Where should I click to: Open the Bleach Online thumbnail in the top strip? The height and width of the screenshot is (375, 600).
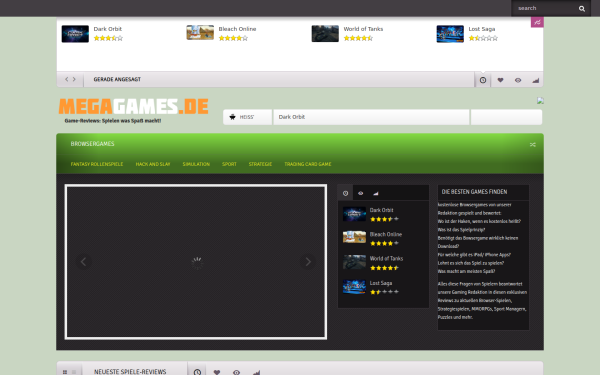200,33
